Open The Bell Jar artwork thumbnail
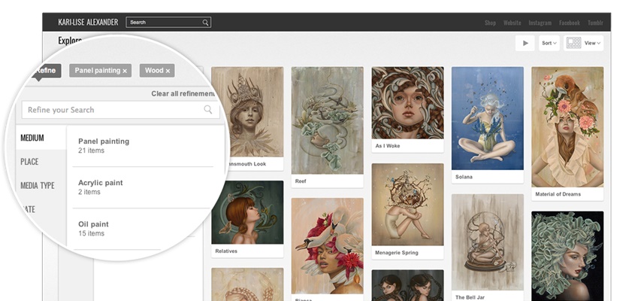The height and width of the screenshot is (301, 644). click(x=488, y=242)
